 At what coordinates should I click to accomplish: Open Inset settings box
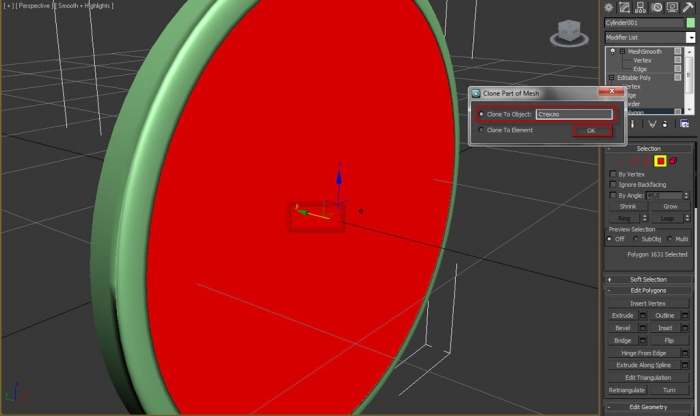(x=685, y=328)
